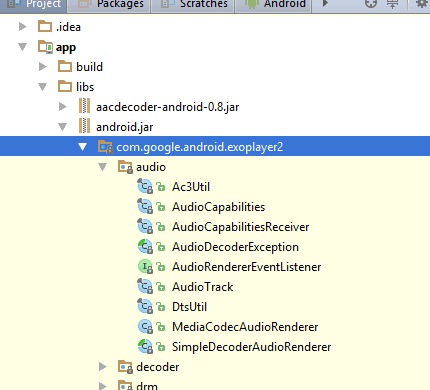Select the app module label

(66, 48)
